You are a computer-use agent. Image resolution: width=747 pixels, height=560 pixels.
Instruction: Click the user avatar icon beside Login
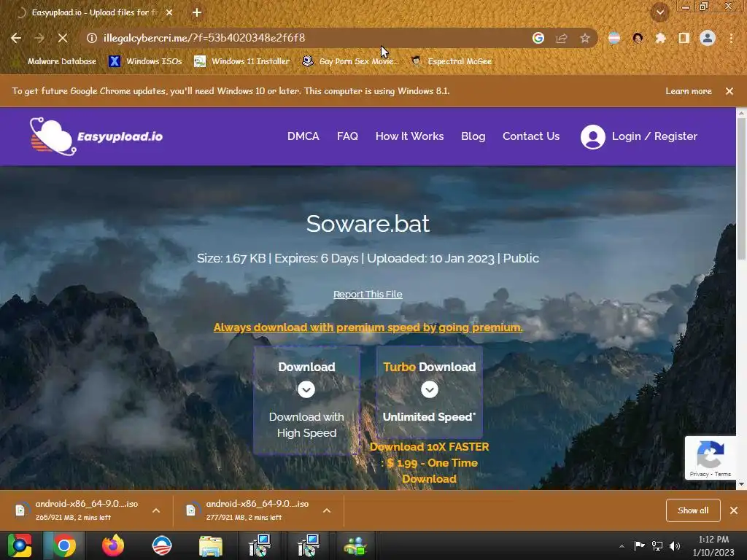coord(592,136)
